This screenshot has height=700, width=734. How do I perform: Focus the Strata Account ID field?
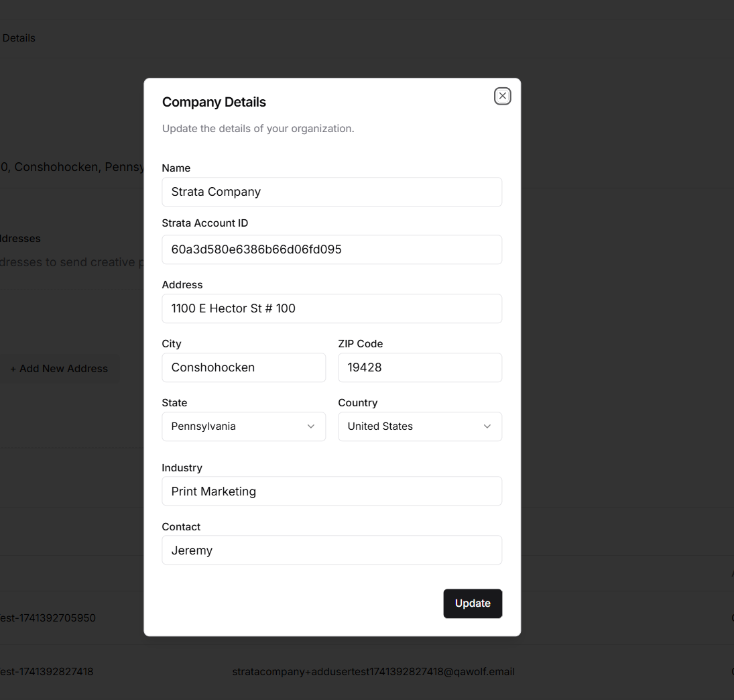(332, 249)
